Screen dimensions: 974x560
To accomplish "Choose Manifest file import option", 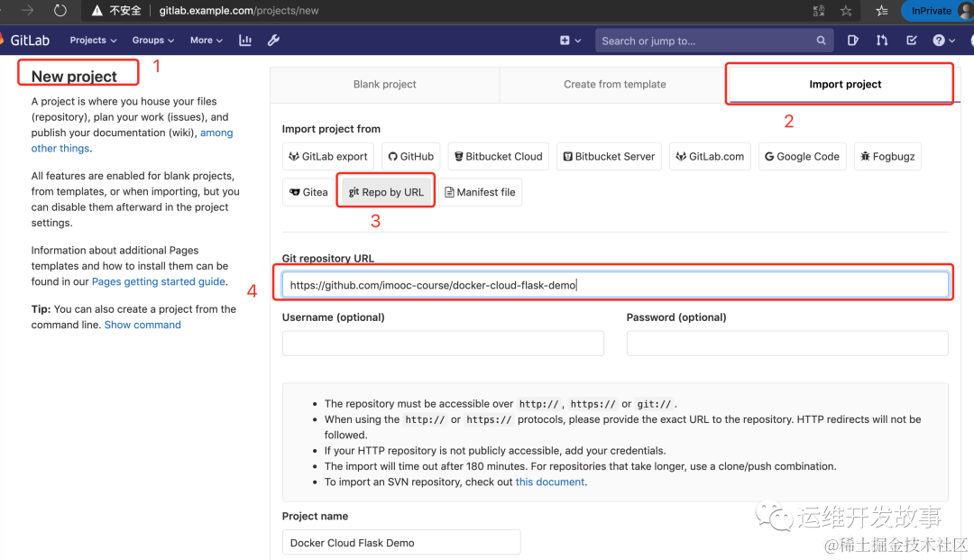I will pos(480,192).
